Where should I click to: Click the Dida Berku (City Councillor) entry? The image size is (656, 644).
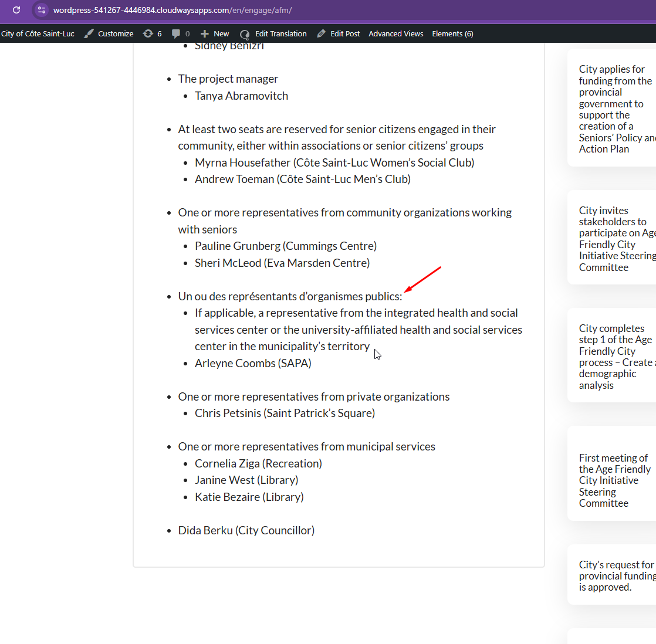[246, 530]
